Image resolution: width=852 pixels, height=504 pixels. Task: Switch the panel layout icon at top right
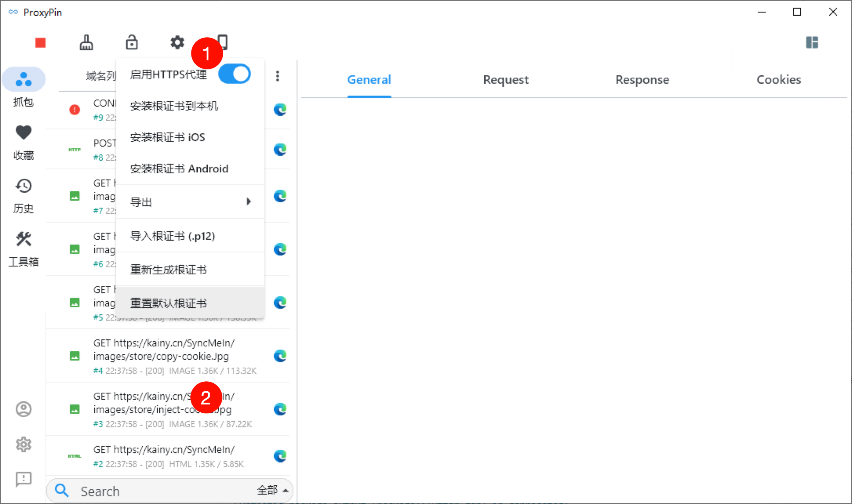(x=812, y=42)
